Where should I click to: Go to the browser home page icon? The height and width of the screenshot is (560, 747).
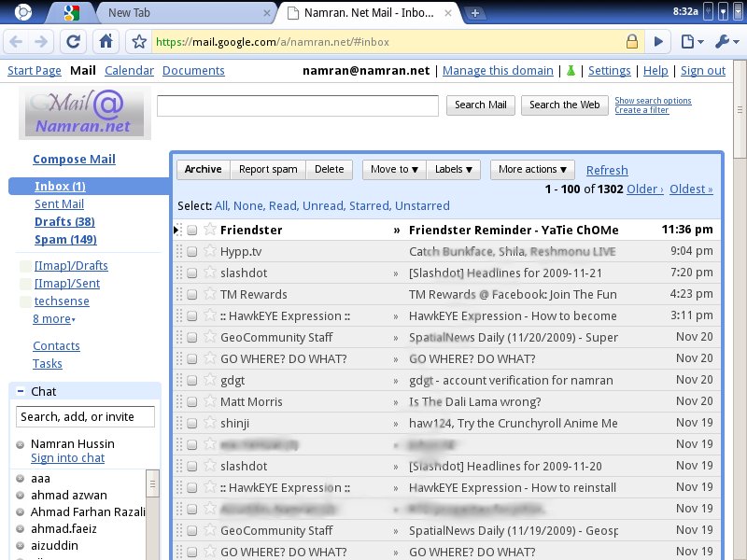(x=106, y=41)
